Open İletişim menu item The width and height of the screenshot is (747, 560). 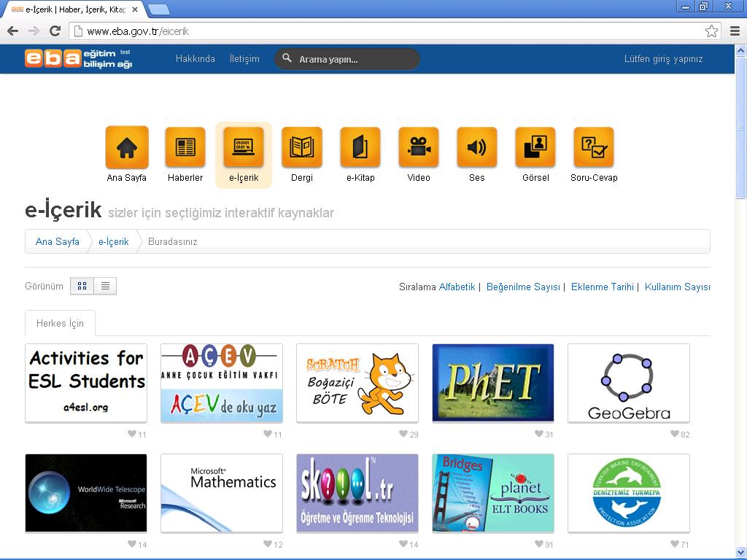click(244, 58)
